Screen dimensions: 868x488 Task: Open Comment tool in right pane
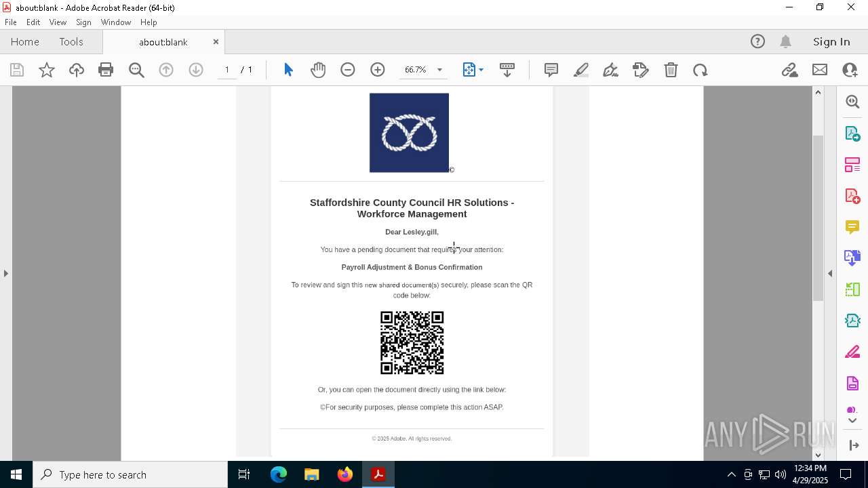(852, 227)
